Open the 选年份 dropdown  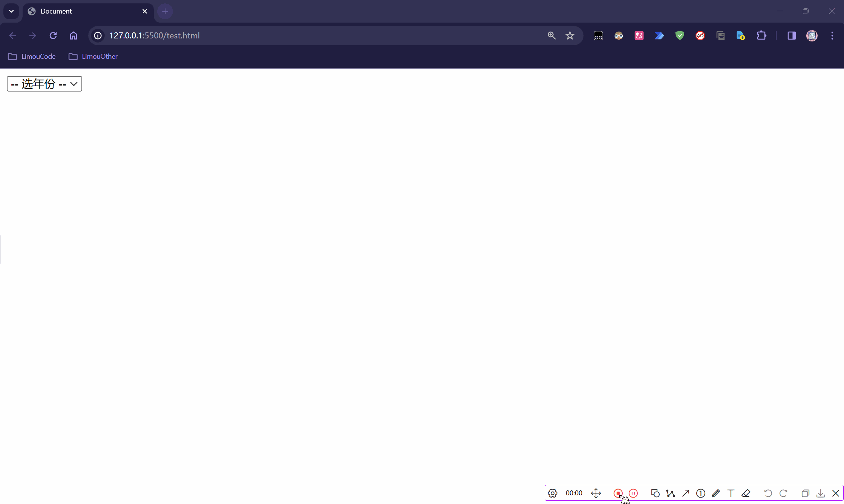click(x=44, y=84)
